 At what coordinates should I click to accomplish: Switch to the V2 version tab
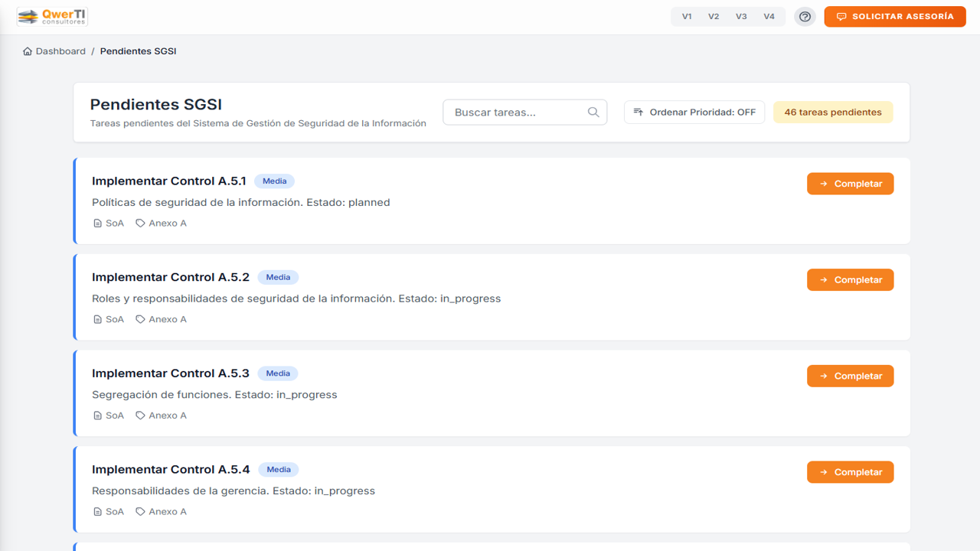[x=714, y=17]
